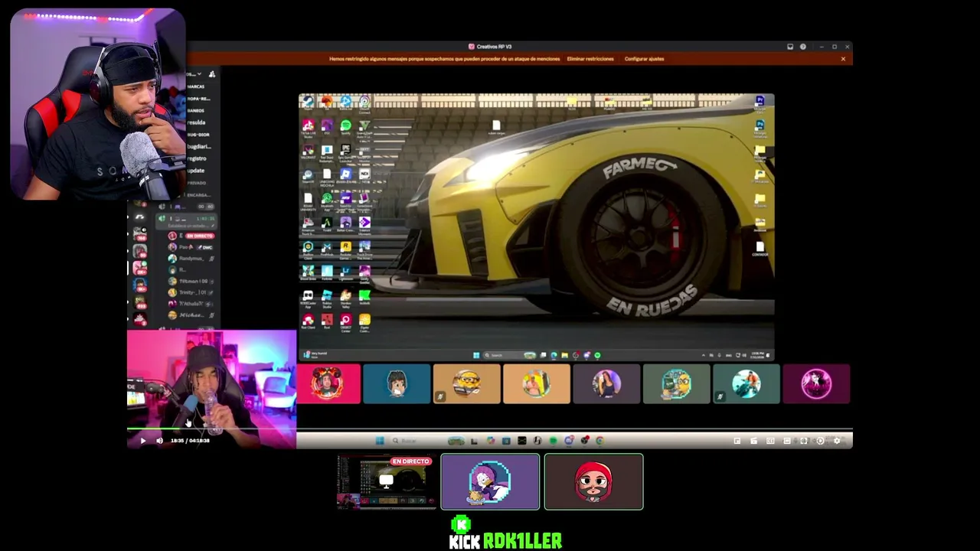Select the purple tile with duck avatar
The width and height of the screenshot is (980, 551).
point(490,481)
